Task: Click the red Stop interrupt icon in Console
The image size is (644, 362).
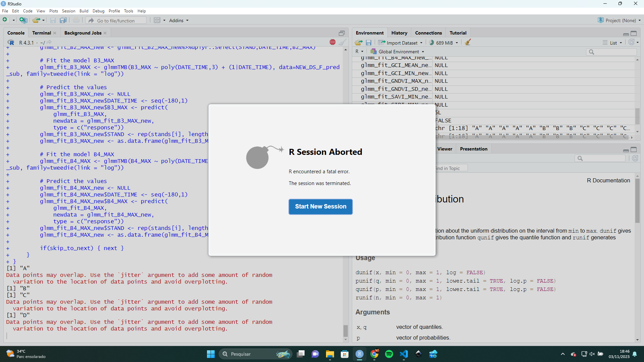Action: coord(332,42)
